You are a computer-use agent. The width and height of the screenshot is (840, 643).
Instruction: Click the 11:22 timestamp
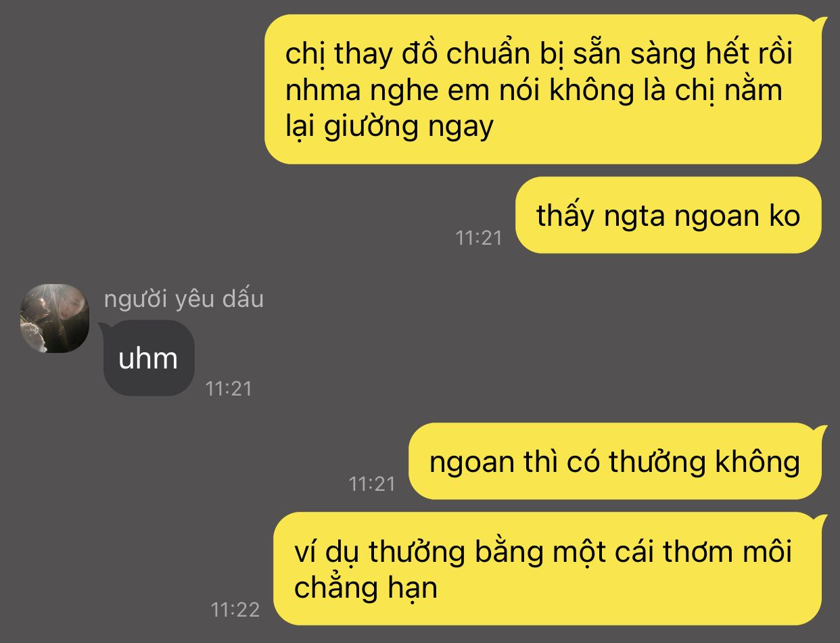(x=235, y=610)
